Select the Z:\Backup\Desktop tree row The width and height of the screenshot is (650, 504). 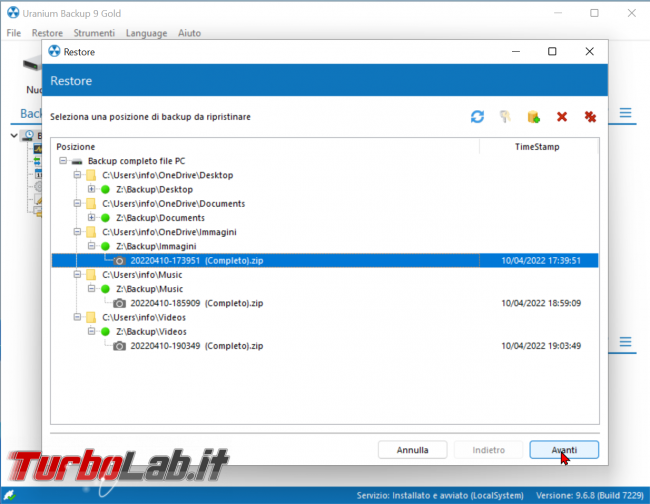tap(154, 190)
